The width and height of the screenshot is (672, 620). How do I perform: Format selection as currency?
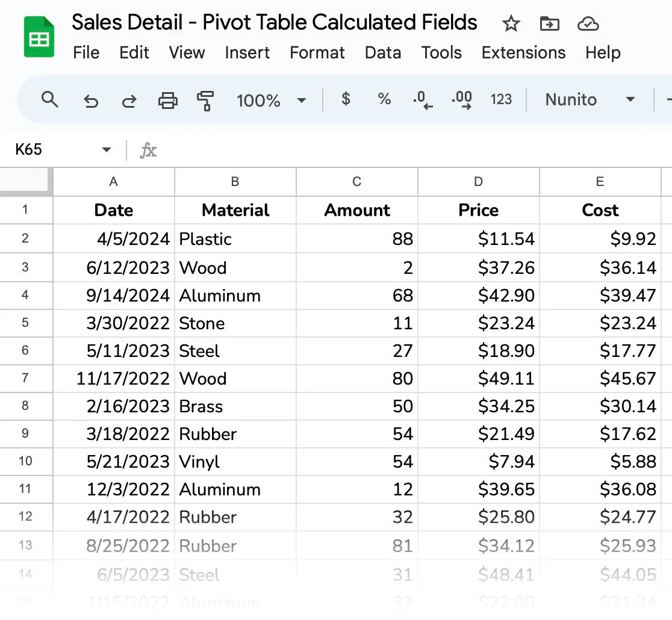click(346, 99)
